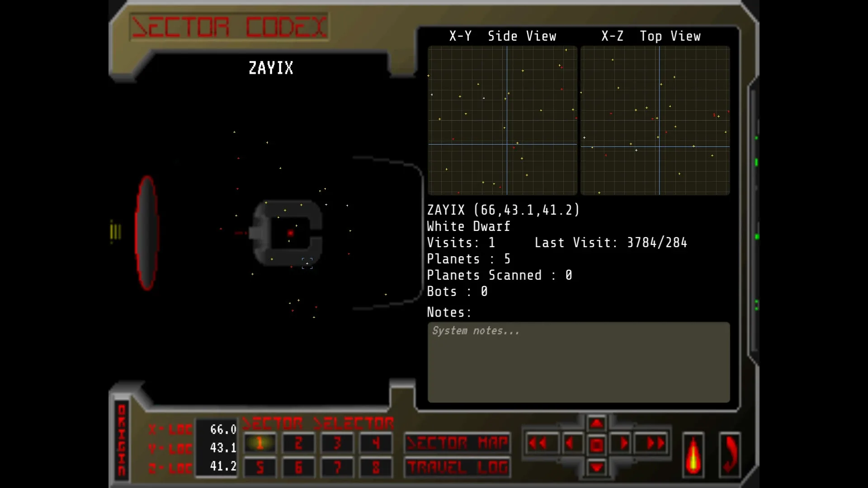This screenshot has width=868, height=488.
Task: Click the center square navigation button
Action: tap(596, 445)
